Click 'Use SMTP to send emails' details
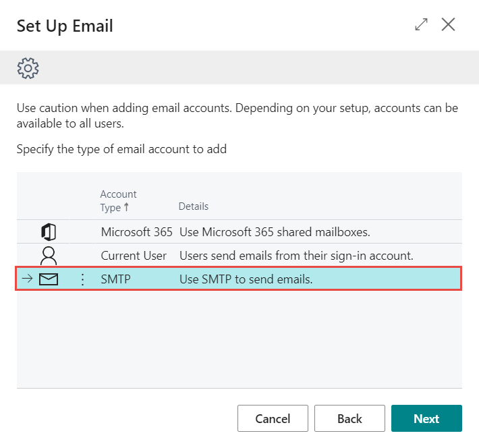479x448 pixels. [x=246, y=279]
